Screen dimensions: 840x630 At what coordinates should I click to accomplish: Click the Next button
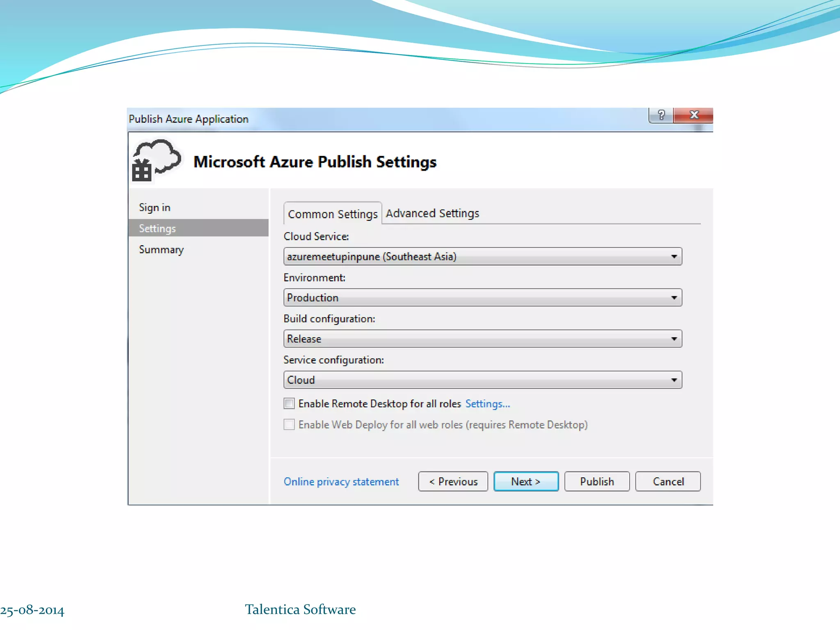[526, 482]
